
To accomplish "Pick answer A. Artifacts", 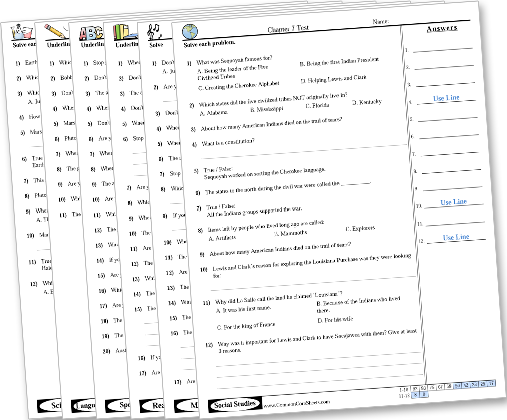I will tap(222, 238).
